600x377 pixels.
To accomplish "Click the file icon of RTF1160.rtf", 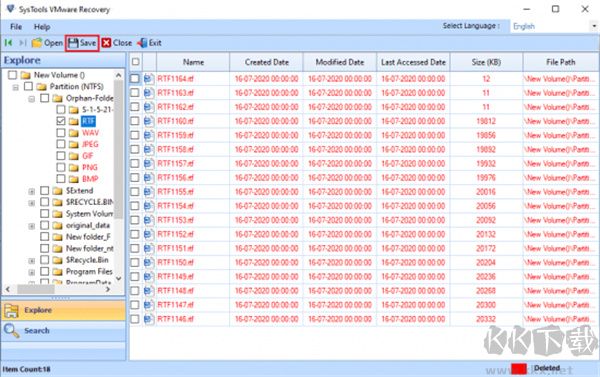I will coord(149,121).
